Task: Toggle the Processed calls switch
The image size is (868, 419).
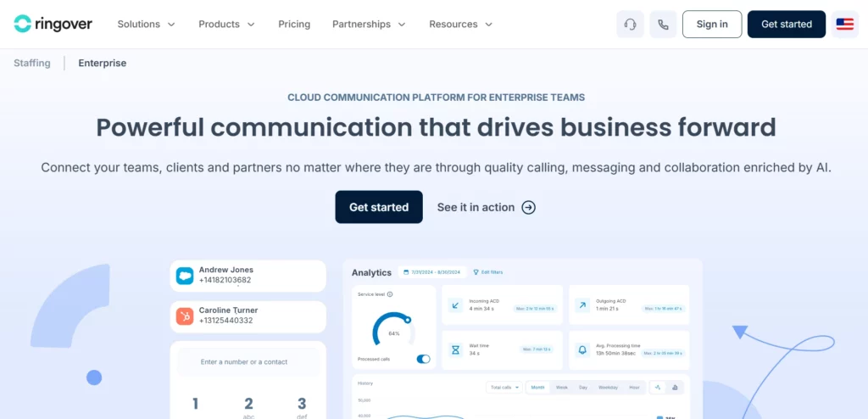Action: tap(424, 359)
